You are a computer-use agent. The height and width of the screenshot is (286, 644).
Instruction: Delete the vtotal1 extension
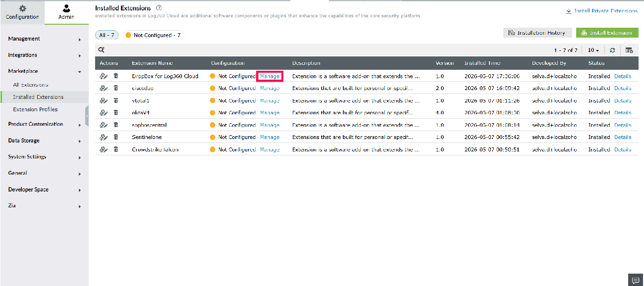tap(116, 100)
